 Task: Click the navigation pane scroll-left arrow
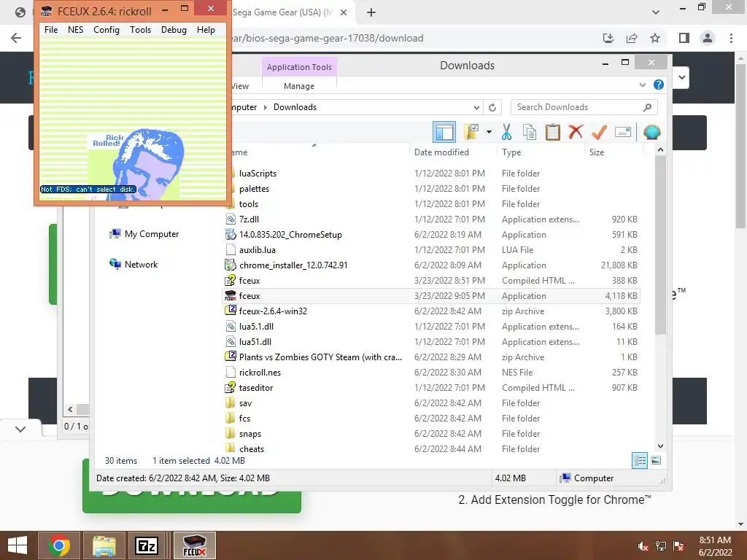coord(70,409)
